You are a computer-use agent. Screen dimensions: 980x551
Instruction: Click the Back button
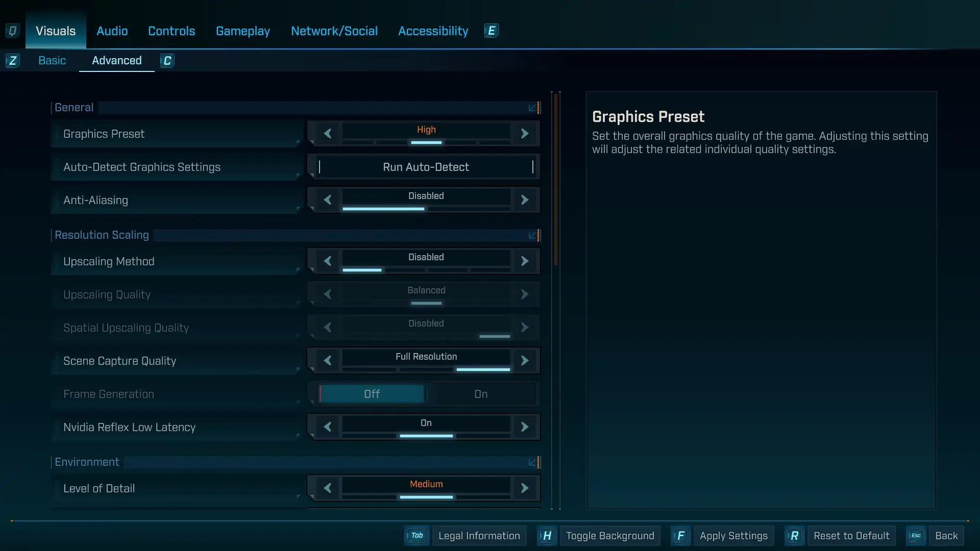click(x=946, y=536)
